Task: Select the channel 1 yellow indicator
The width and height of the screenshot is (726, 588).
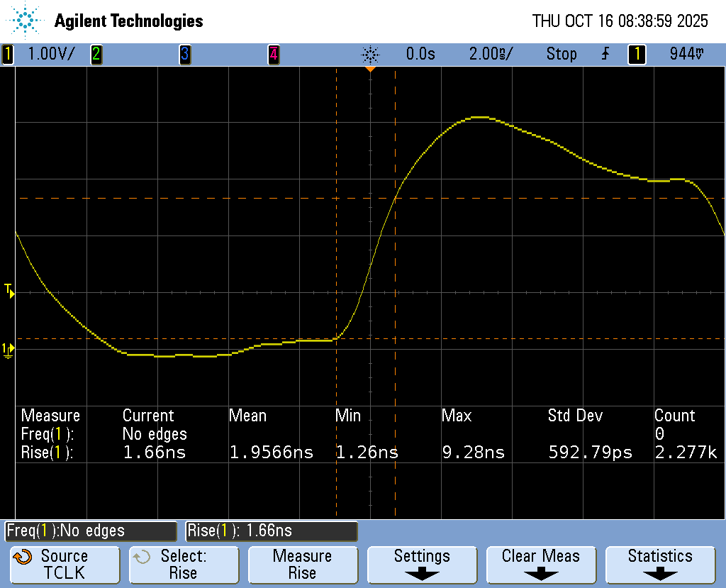Action: pos(8,54)
